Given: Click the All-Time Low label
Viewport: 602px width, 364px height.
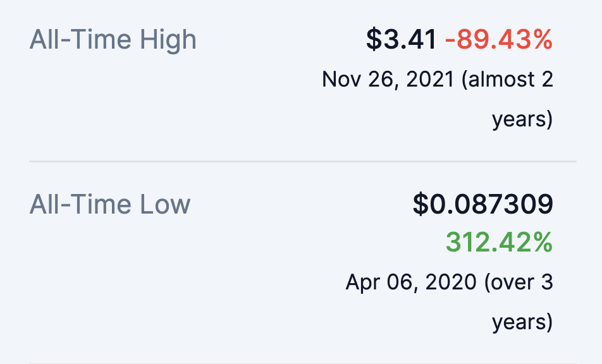Looking at the screenshot, I should pyautogui.click(x=110, y=204).
